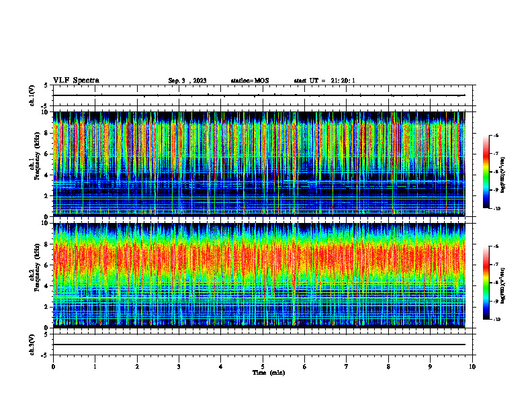Viewport: 532px width, 411px height.
Task: Click the 'Time (min)' axis label
Action: tap(269, 373)
